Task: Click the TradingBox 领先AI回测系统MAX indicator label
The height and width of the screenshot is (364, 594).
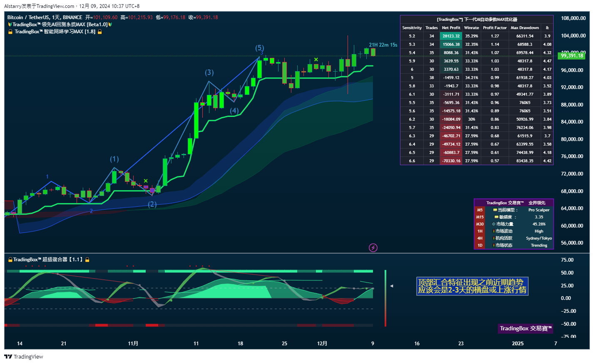Action: tap(60, 25)
